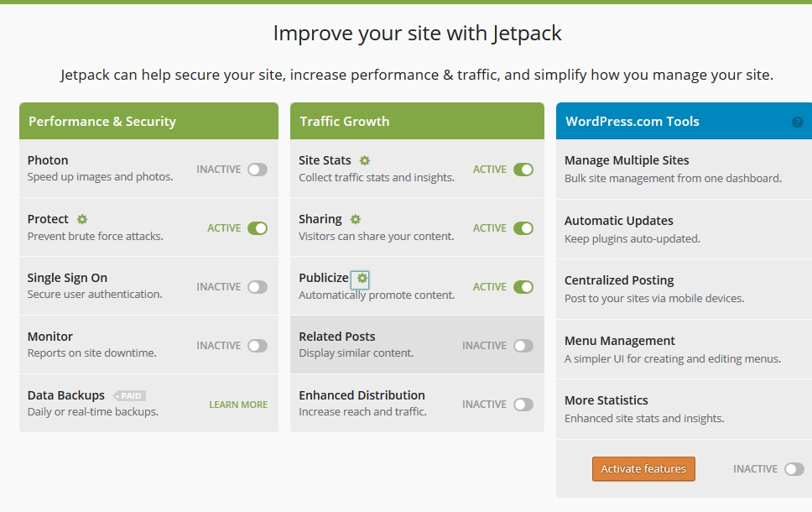Click the Sharing feature title
This screenshot has width=812, height=512.
point(320,219)
